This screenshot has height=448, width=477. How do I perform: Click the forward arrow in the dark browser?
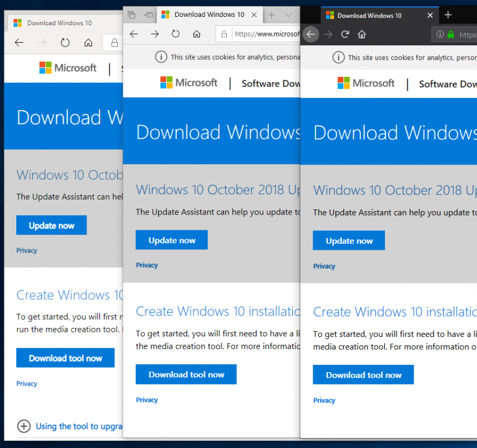pyautogui.click(x=328, y=34)
